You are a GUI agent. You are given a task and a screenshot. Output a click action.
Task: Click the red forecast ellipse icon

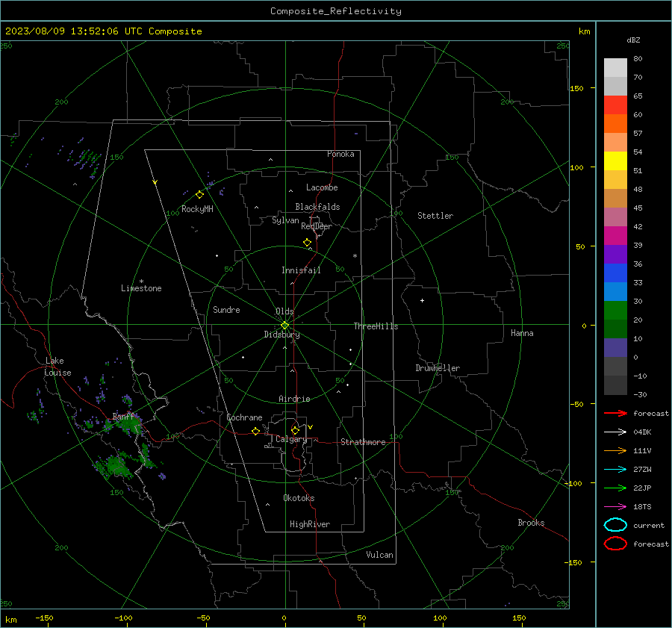[615, 544]
